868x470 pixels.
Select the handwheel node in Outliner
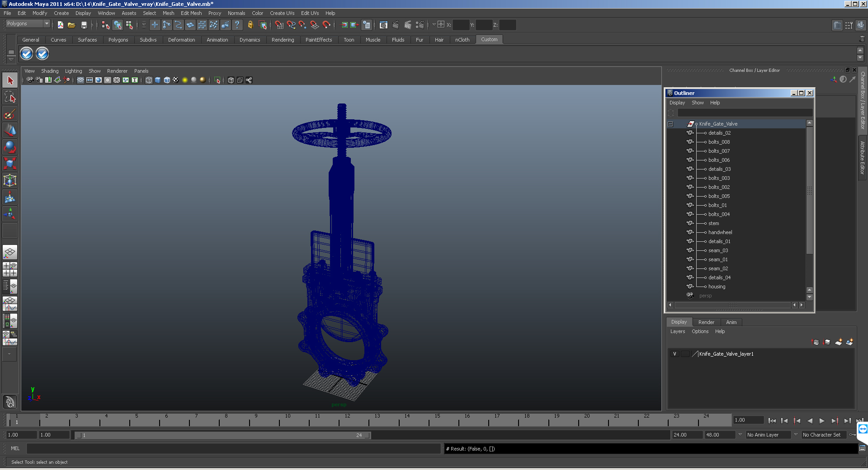[x=720, y=232]
